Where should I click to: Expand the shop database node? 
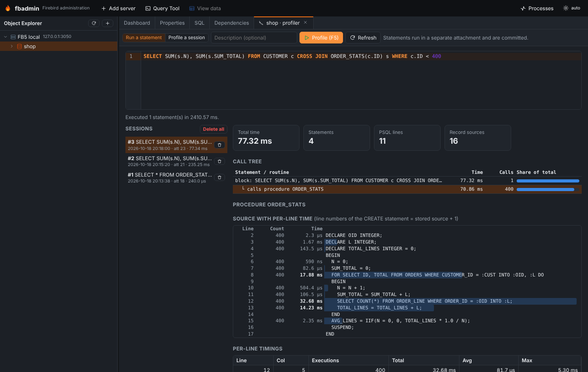point(12,46)
